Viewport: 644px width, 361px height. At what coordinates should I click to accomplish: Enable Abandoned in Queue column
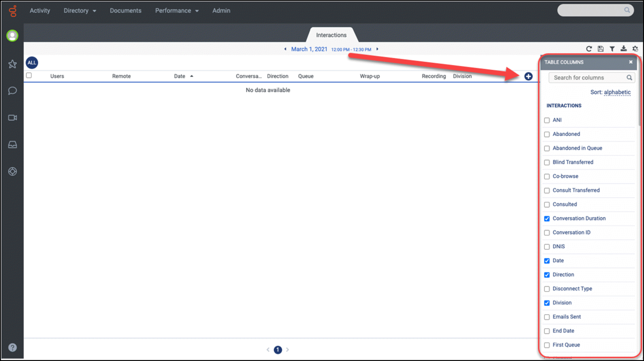[547, 148]
